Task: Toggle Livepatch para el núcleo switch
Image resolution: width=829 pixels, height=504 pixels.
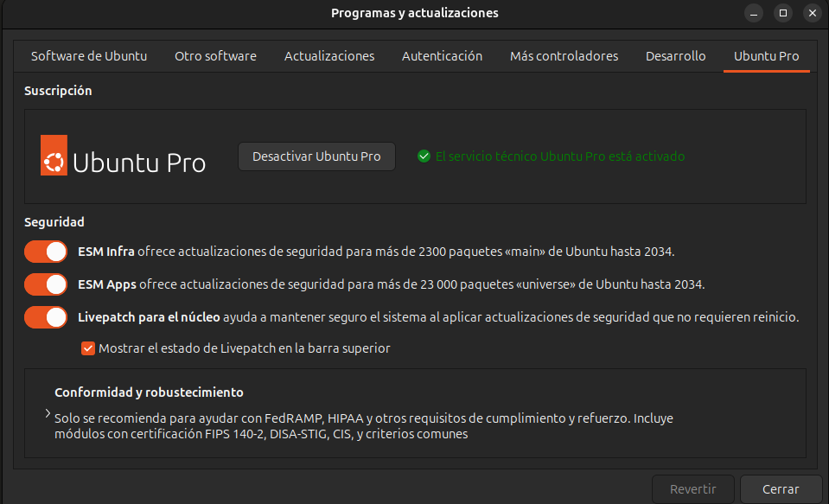Action: point(46,317)
